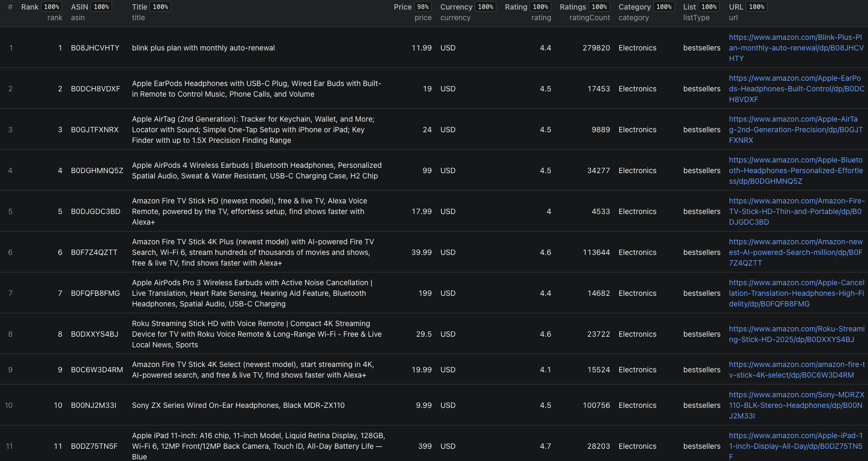
Task: Open the Amazon-Fire-TV-Stick-HD-Thin link
Action: pos(796,211)
